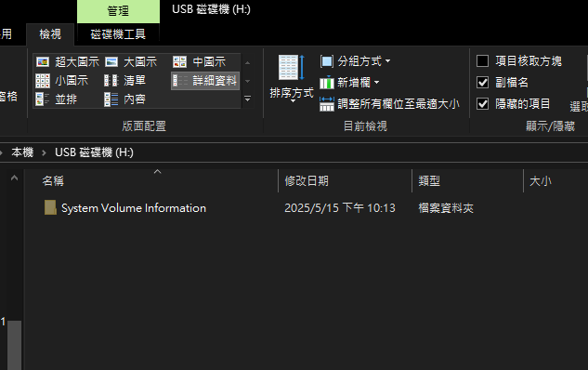Switch to tiles (並排) layout

tap(57, 99)
